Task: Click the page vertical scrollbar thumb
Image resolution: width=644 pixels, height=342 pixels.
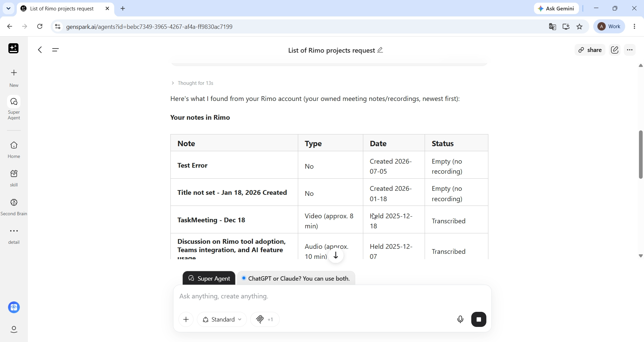Action: click(x=641, y=155)
